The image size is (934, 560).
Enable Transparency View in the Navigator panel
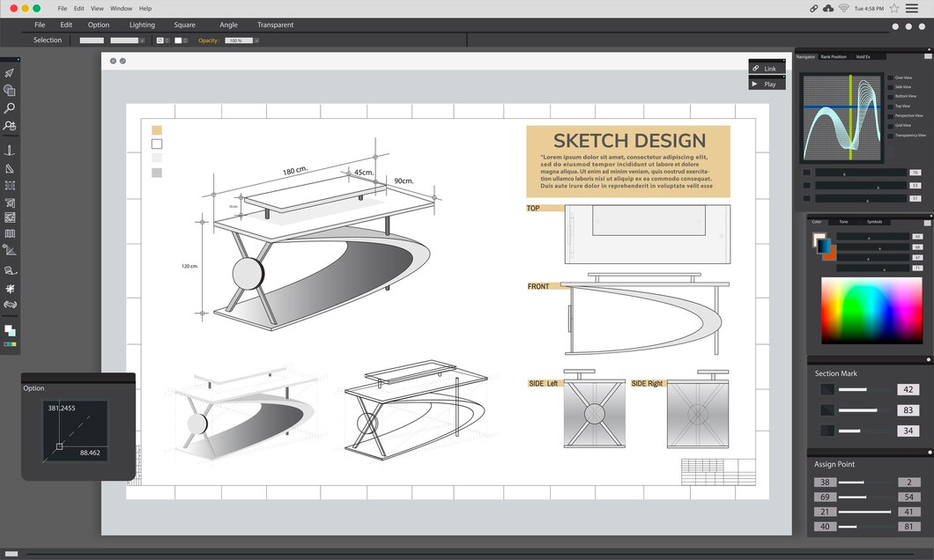(891, 134)
